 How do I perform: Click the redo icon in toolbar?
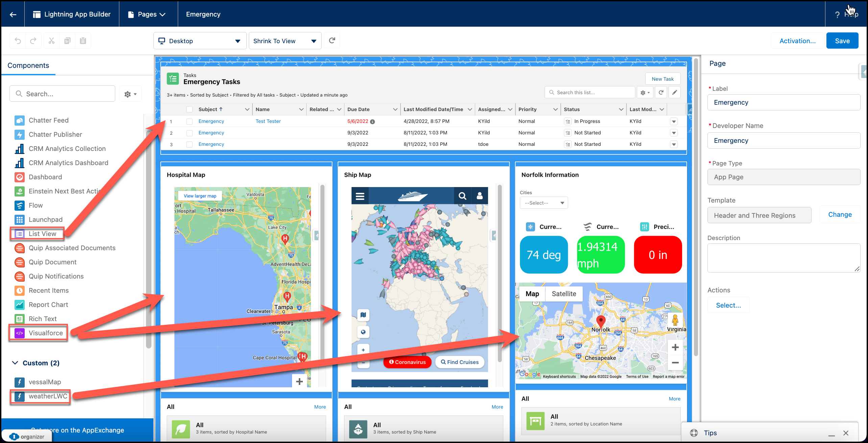click(x=33, y=41)
